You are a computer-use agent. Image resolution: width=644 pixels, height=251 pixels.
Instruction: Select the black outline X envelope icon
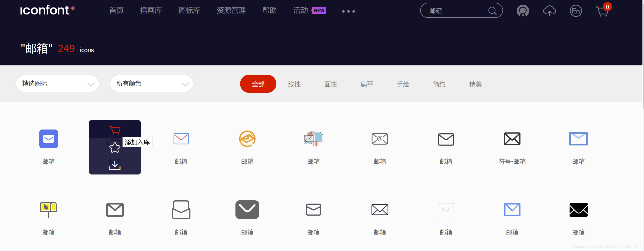380,210
